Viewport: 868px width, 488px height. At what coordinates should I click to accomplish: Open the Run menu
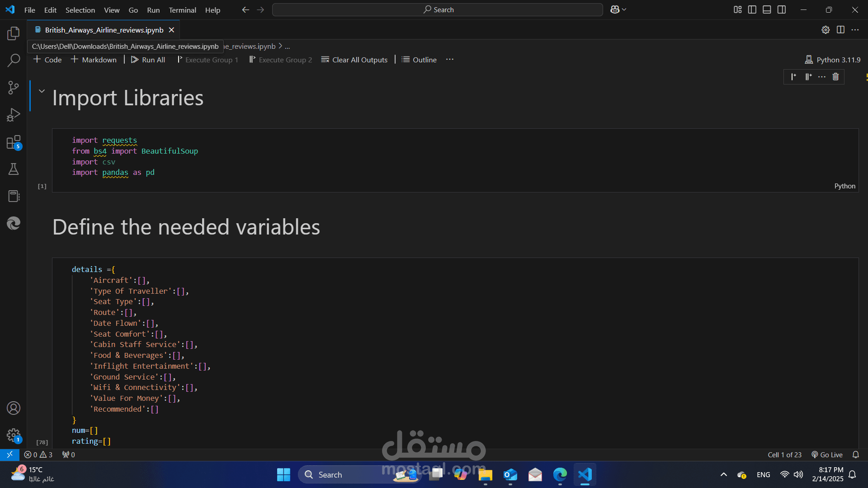coord(153,9)
